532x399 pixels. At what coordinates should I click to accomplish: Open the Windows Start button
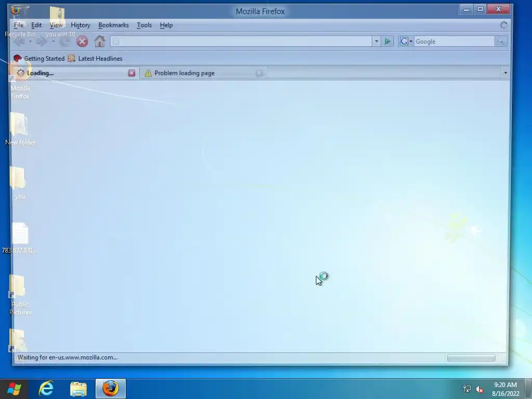(14, 389)
